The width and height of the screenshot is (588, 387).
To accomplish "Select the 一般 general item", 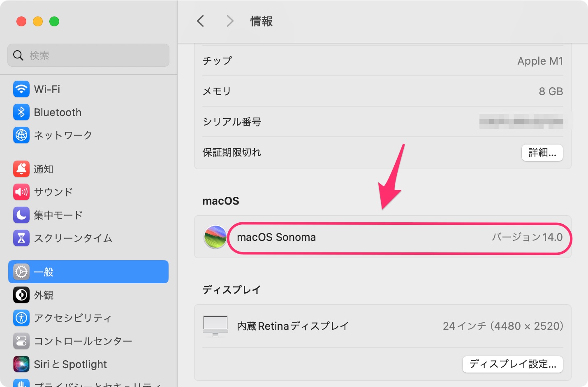I will 88,272.
